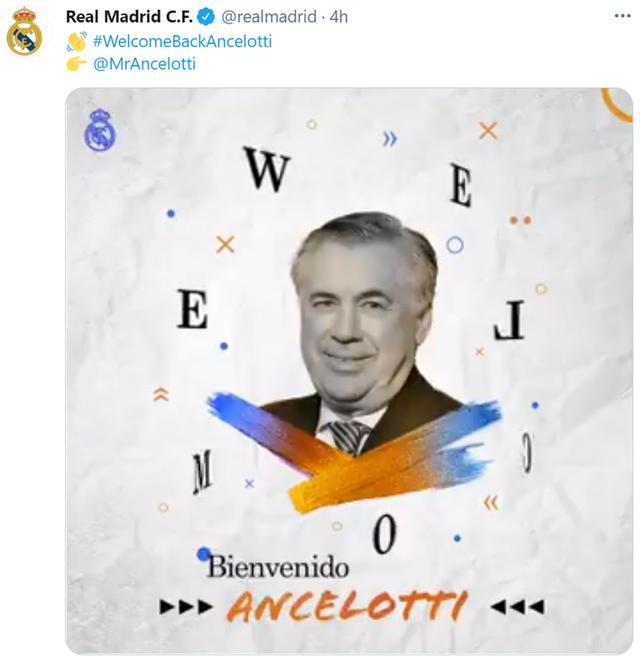The image size is (640, 656).
Task: Click the @realmadrid handle
Action: click(x=269, y=17)
